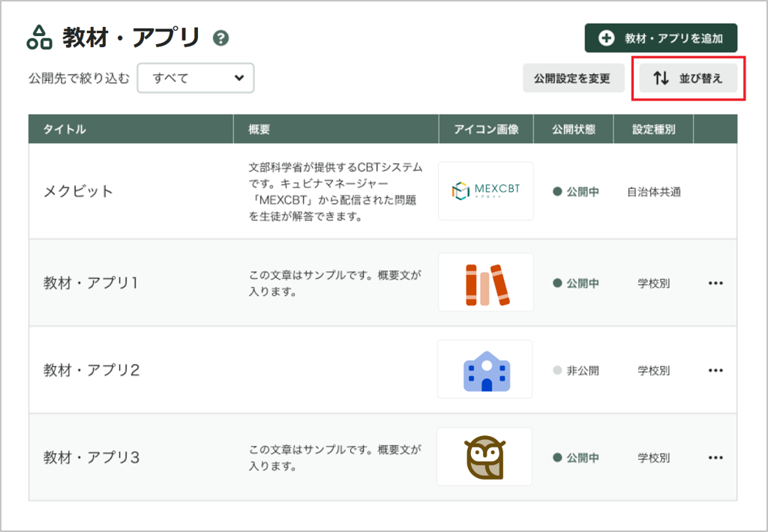Click the 自治体共通 setting type cell

tap(654, 192)
